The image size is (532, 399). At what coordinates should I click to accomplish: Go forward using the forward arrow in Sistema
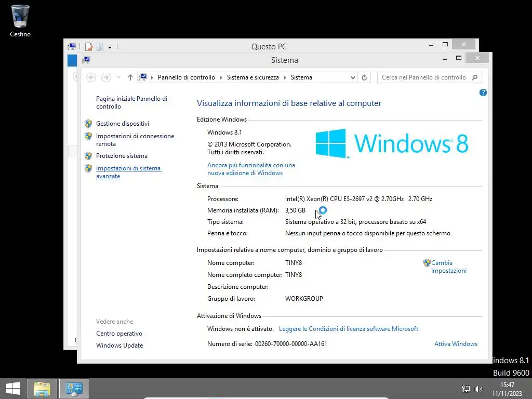coord(106,77)
